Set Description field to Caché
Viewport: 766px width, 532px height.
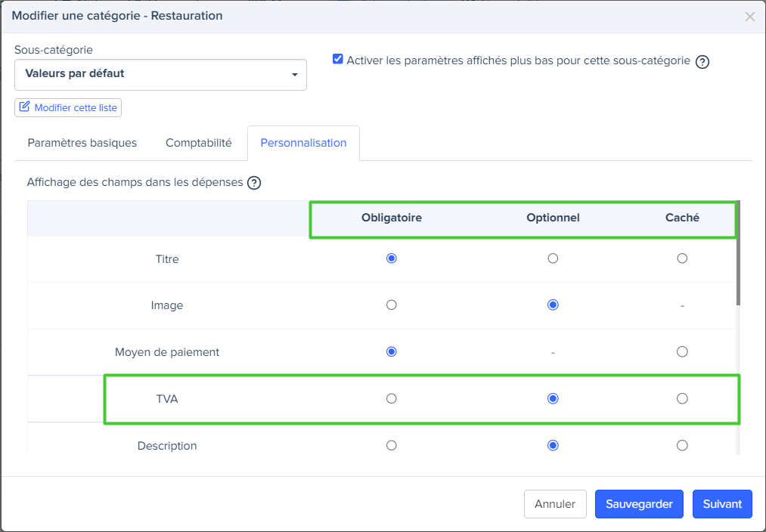(x=682, y=446)
